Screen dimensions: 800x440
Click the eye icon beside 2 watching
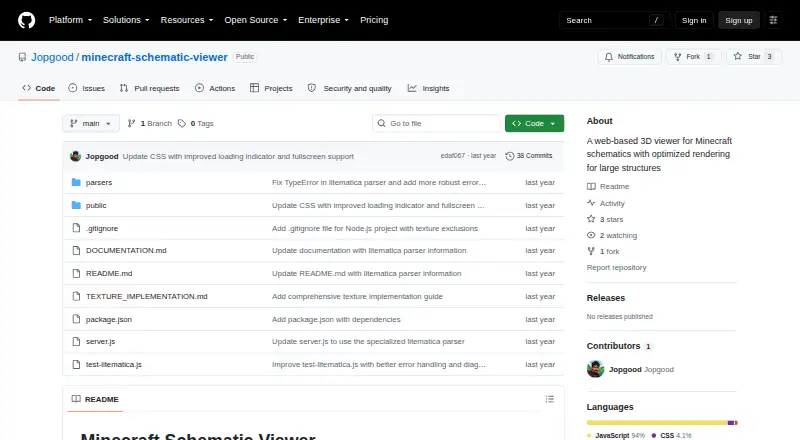click(591, 235)
